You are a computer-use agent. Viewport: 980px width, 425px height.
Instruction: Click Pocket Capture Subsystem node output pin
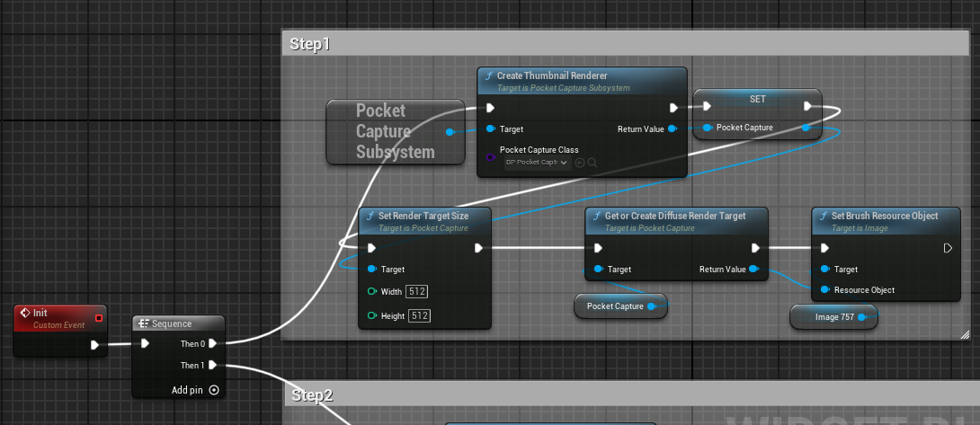pyautogui.click(x=450, y=132)
